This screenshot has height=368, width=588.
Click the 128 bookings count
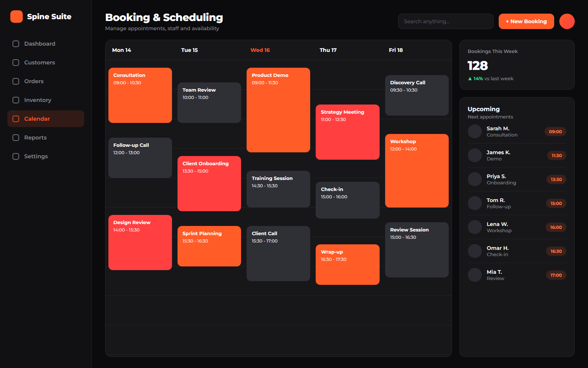(478, 66)
